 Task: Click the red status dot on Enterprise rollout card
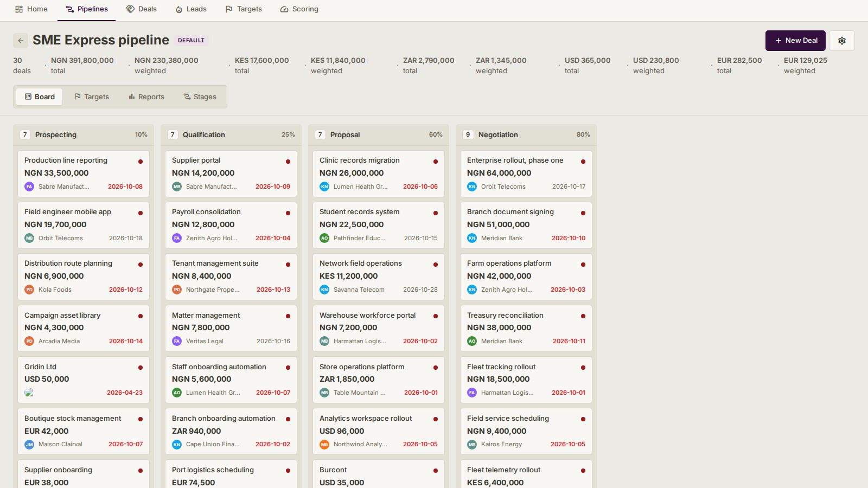(x=583, y=162)
